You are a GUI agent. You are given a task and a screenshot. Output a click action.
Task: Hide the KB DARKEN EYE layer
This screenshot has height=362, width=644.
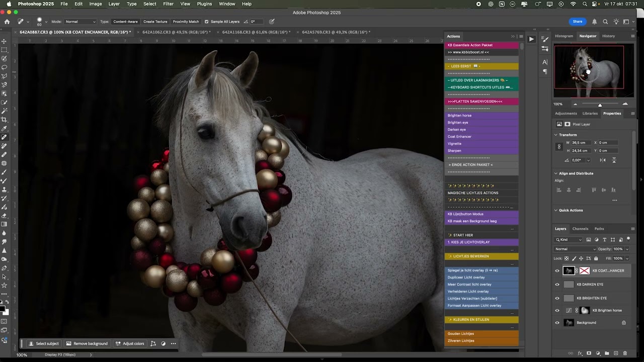[x=557, y=285]
